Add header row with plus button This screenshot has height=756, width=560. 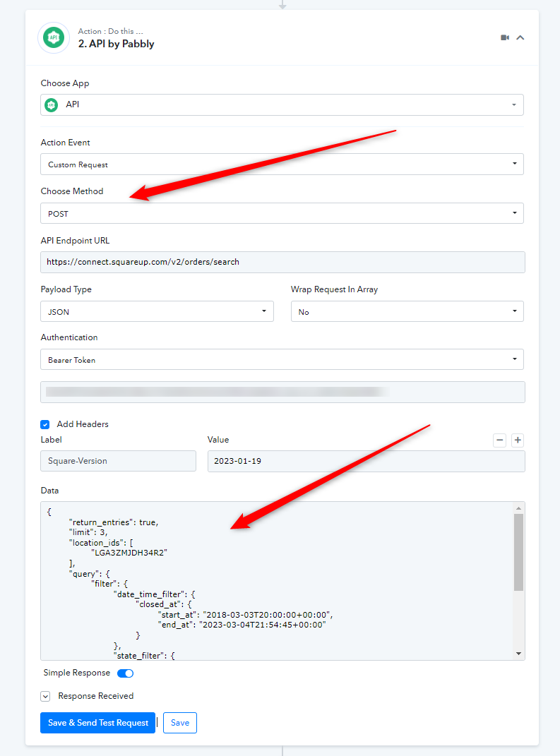518,440
